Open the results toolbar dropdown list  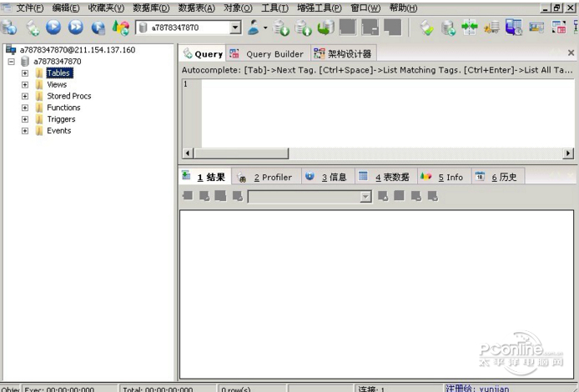tap(365, 197)
